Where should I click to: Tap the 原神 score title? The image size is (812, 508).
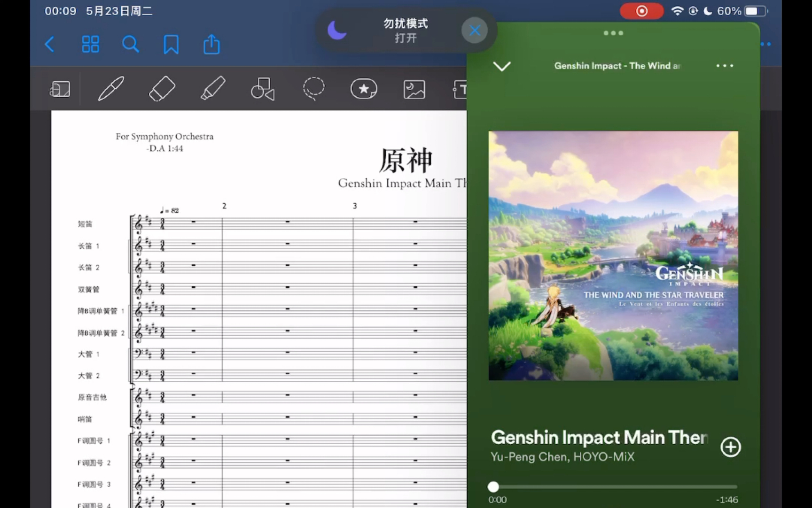pyautogui.click(x=406, y=161)
